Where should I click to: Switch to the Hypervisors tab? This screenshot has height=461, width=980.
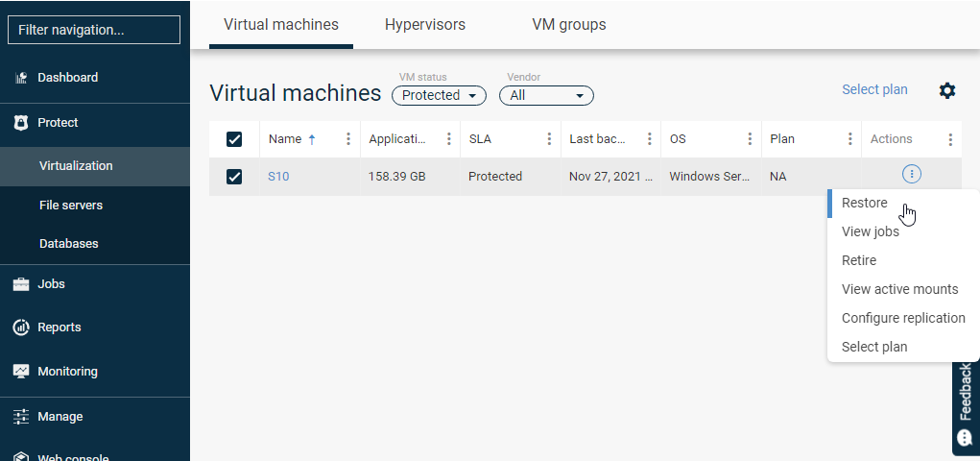(x=424, y=25)
